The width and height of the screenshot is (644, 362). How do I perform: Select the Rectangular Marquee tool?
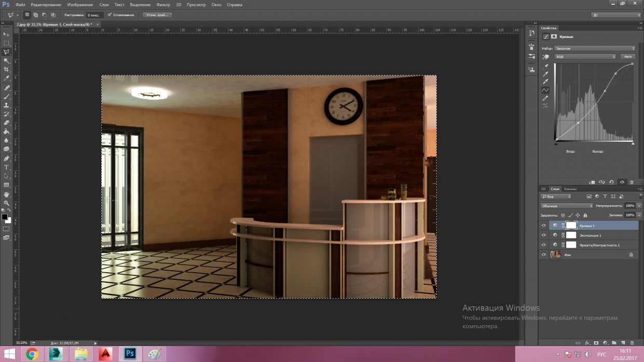pos(7,43)
